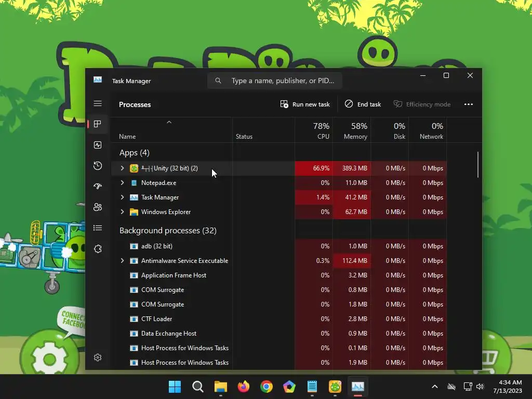Click the Task Manager search field
Screen dimensions: 532x399
point(274,81)
